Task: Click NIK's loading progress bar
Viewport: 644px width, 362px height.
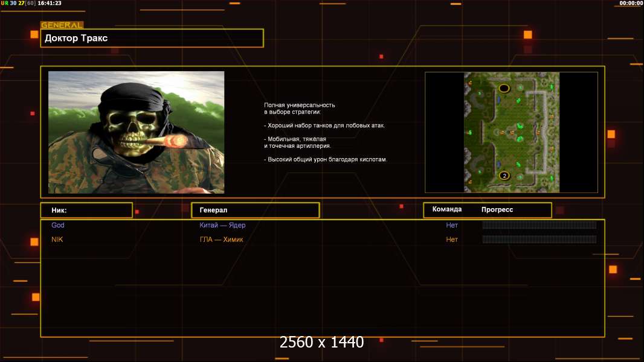Action: click(539, 240)
